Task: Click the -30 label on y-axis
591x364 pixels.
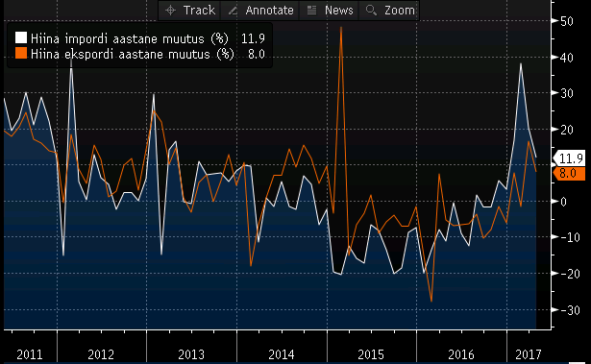Action: coord(570,310)
